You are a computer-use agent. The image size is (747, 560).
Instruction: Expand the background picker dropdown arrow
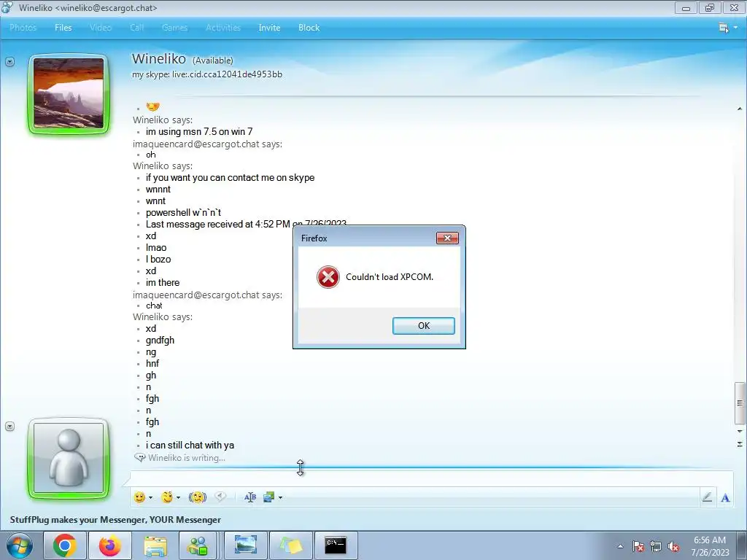click(x=281, y=497)
